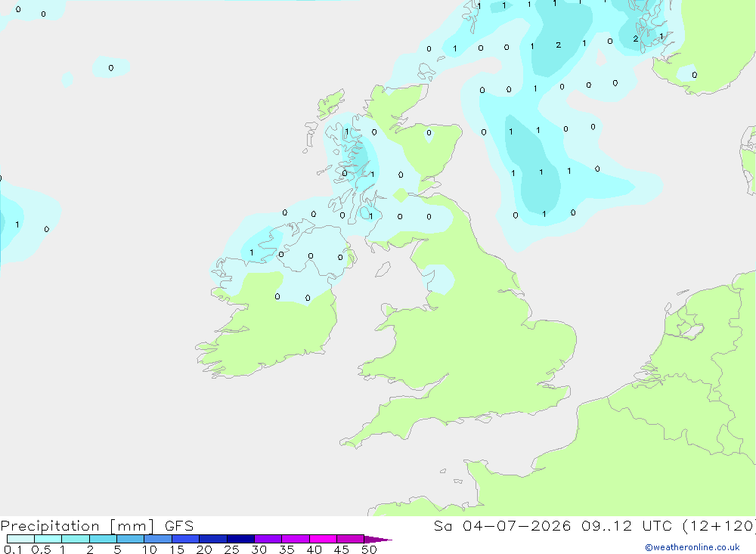Click legend swatch between 0.1 and 0.5
This screenshot has height=554, width=756.
(20, 539)
